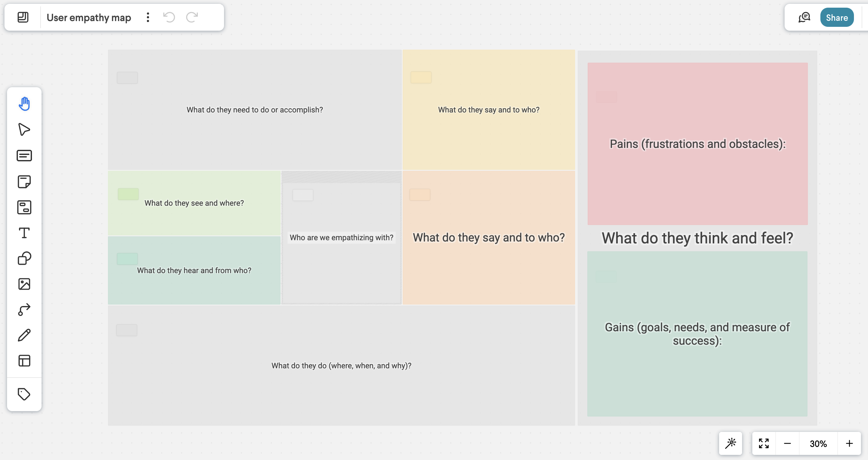Insert an image with image tool

24,284
